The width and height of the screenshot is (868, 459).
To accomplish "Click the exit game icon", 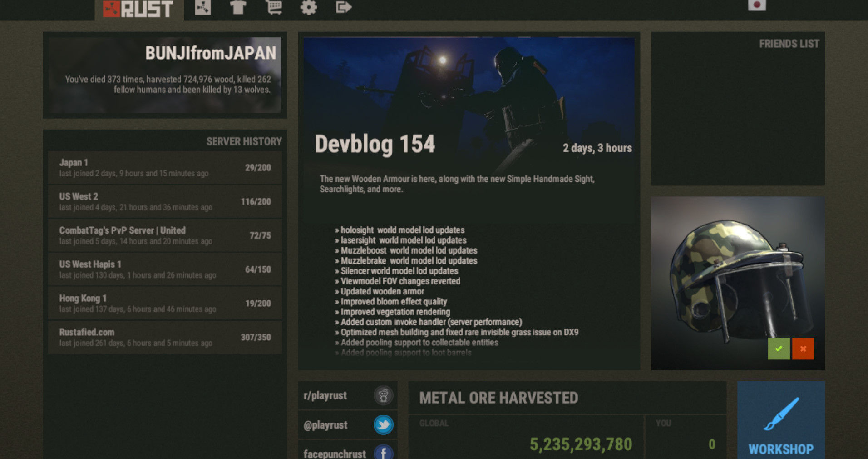I will [x=344, y=7].
